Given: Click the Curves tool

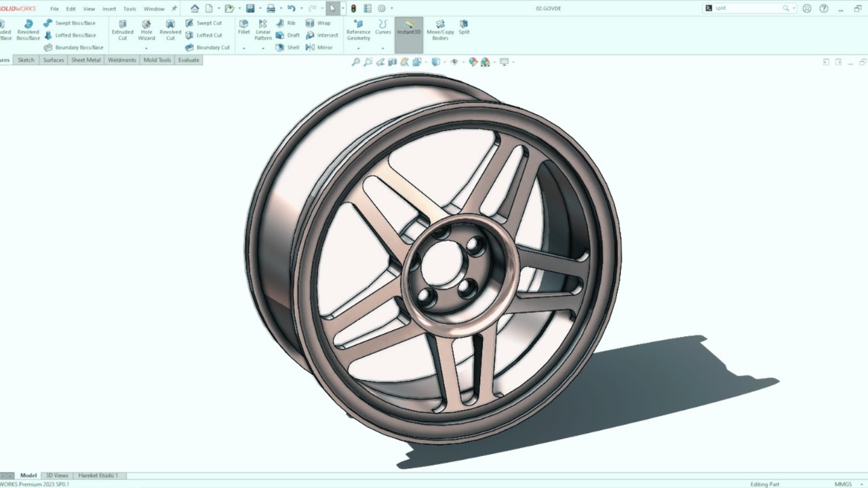Looking at the screenshot, I should click(383, 27).
